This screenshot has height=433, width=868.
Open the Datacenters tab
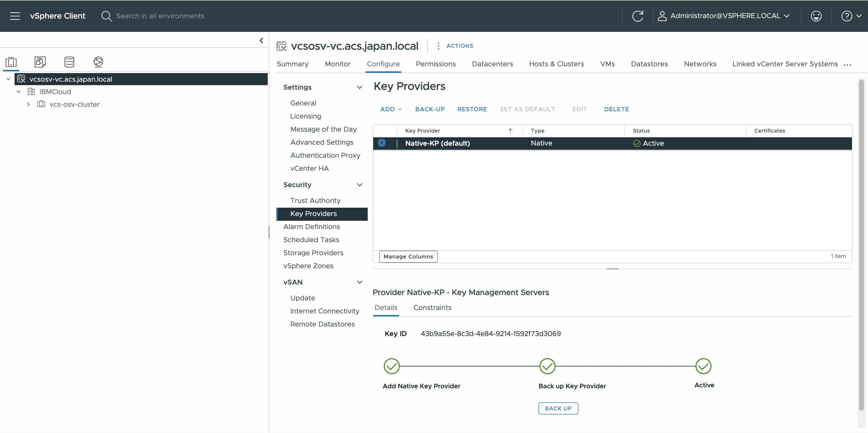tap(492, 64)
